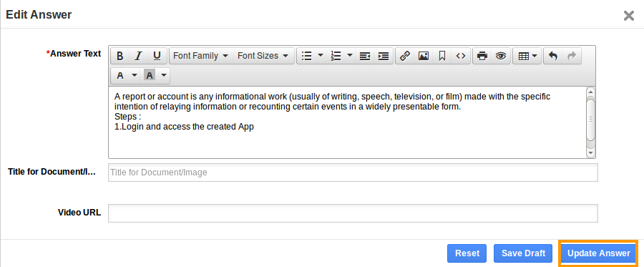Print the answer content
Viewport: 644px width, 267px height.
click(x=482, y=56)
